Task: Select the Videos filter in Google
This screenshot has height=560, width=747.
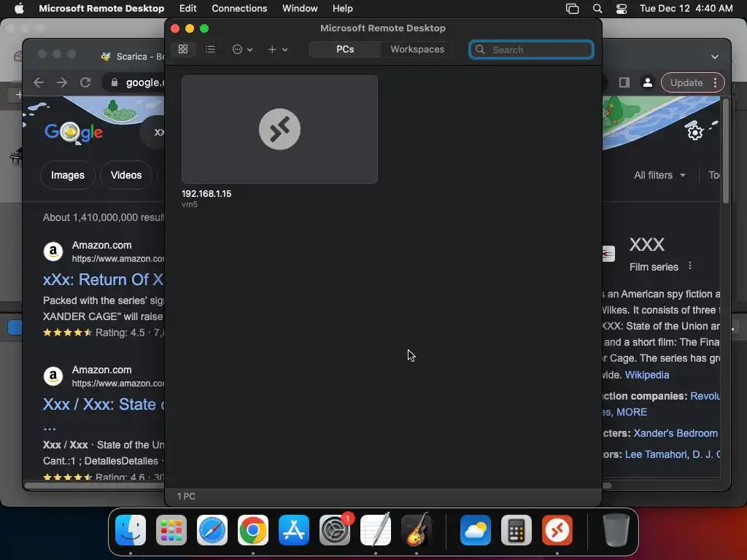Action: coord(126,175)
